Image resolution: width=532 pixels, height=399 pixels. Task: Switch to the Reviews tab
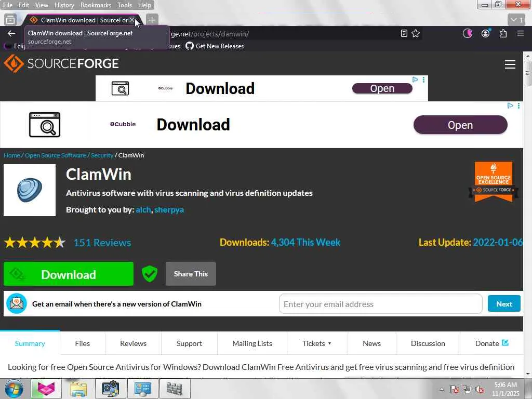pos(134,343)
